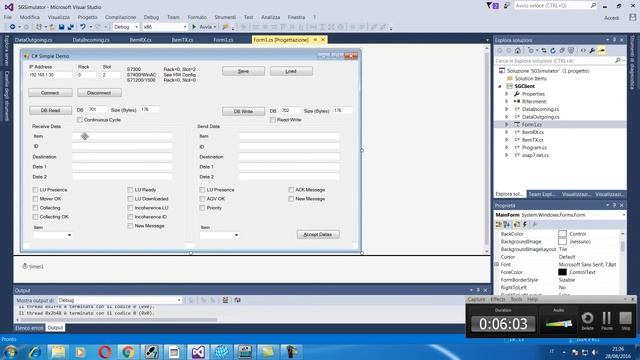Switch to the DataOutgoing.cs tab
This screenshot has height=360, width=640.
(33, 40)
